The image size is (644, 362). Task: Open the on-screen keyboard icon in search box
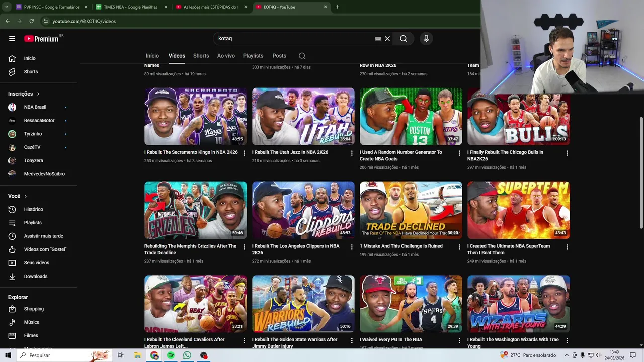coord(378,38)
